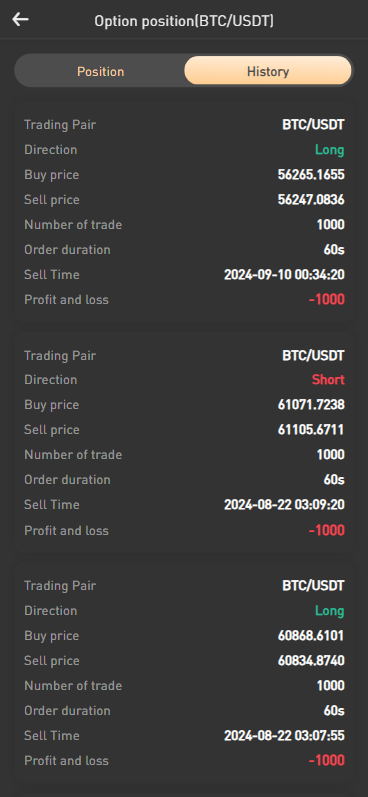Select the History tab
Screen dimensions: 368x797
coord(268,71)
